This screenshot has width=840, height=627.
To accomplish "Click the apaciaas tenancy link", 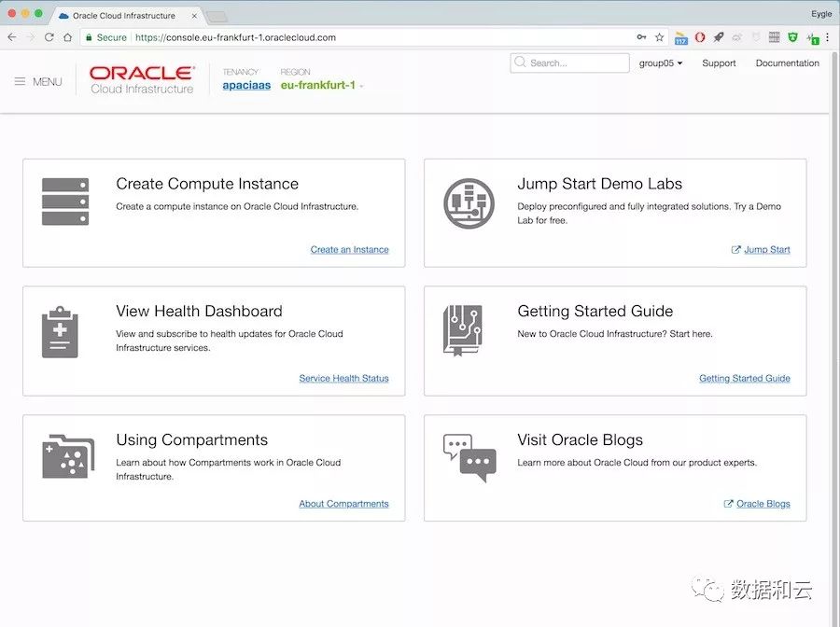I will coord(246,85).
